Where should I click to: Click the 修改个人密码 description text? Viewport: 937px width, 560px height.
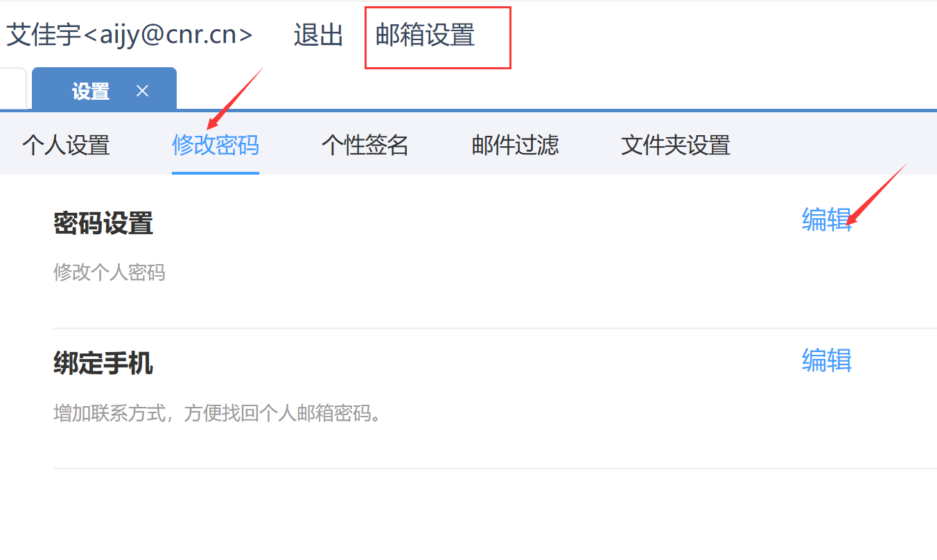click(110, 272)
